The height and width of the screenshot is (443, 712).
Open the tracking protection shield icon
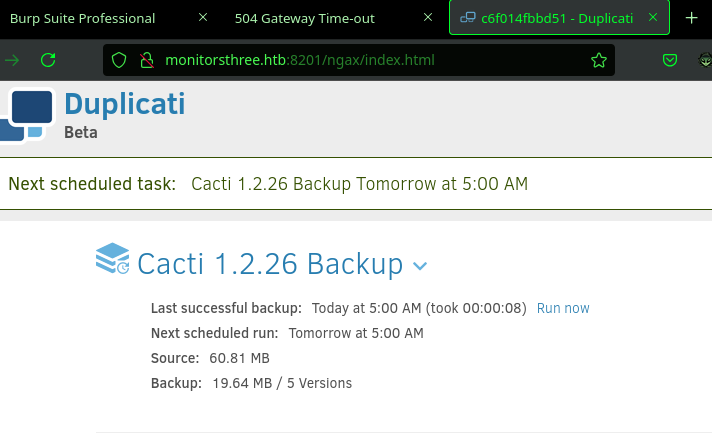119,60
